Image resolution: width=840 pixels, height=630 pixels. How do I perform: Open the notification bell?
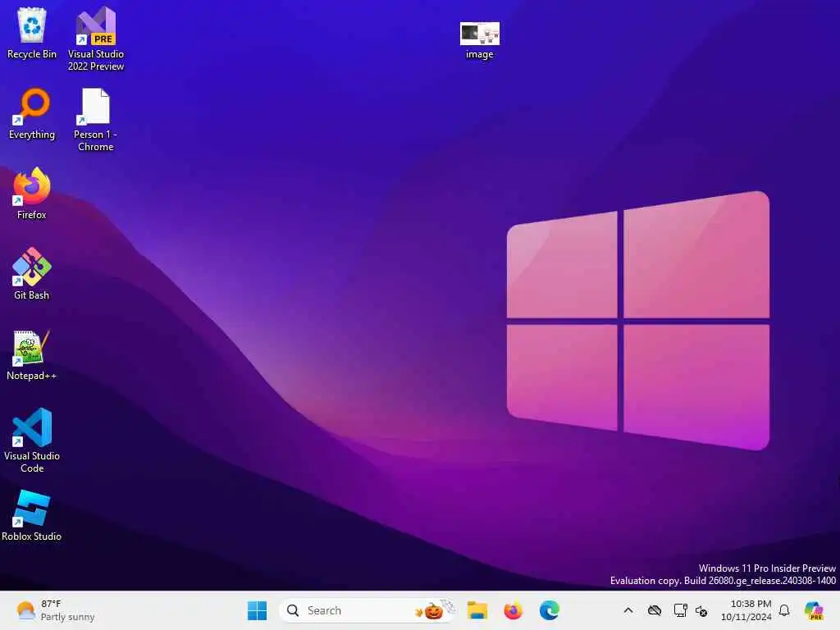(x=784, y=610)
